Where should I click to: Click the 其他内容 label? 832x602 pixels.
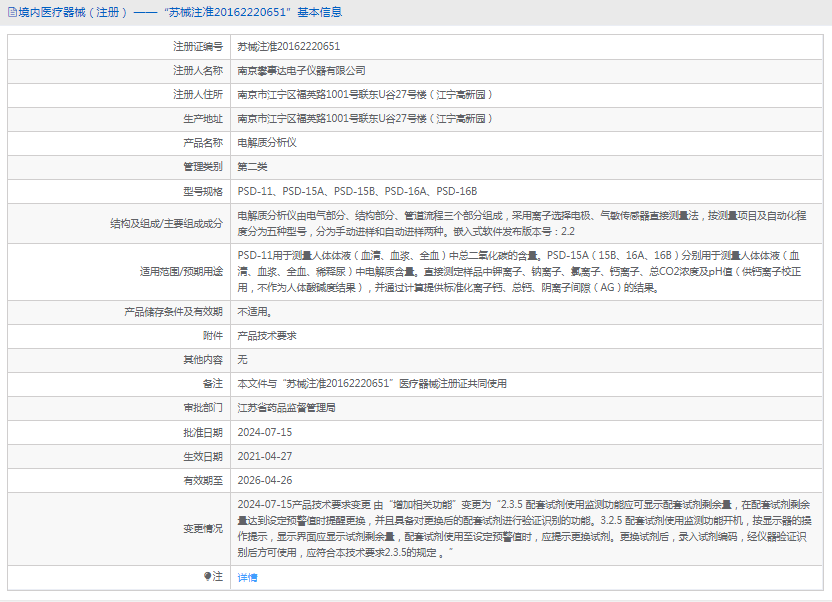click(203, 360)
